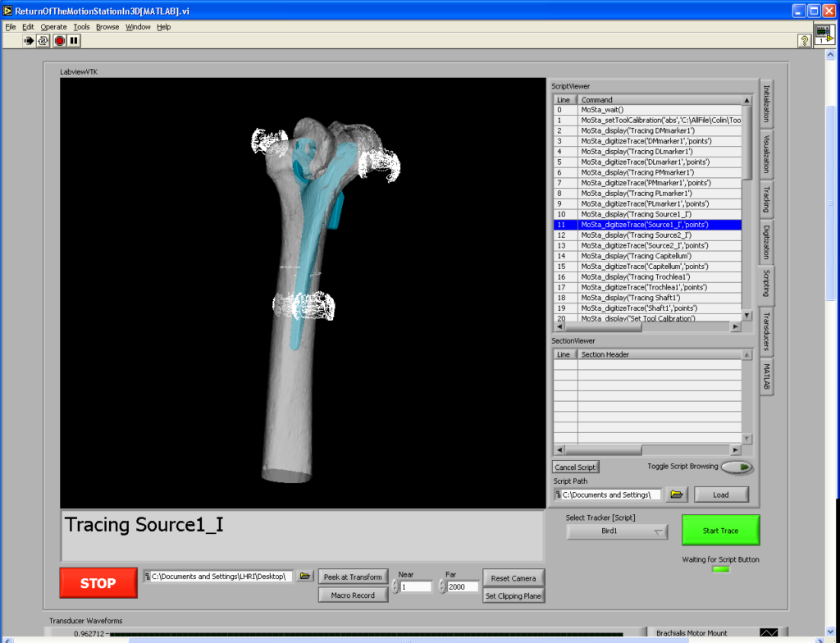
Task: Select line MoSta_digitizeTrace('PLmarker1','points')
Action: (648, 203)
